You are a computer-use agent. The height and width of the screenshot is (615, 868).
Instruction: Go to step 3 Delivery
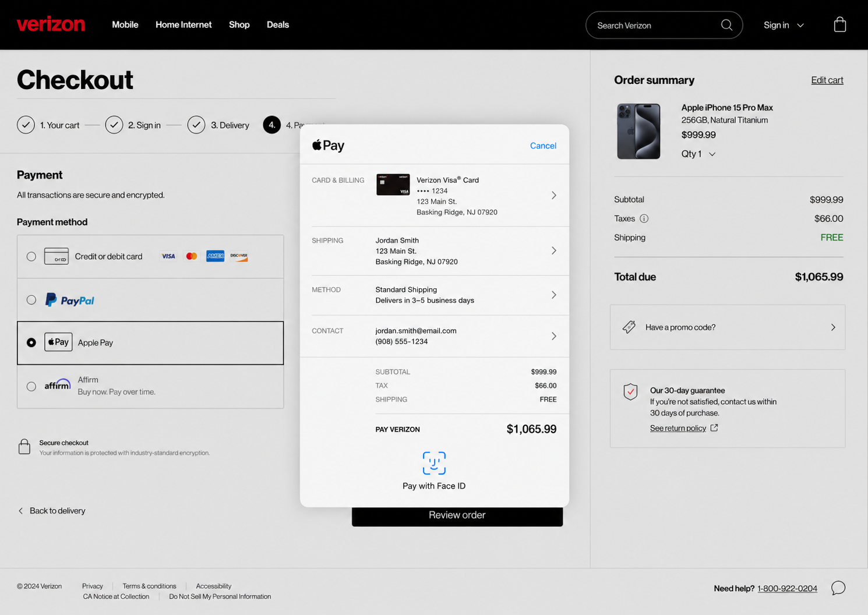point(230,125)
